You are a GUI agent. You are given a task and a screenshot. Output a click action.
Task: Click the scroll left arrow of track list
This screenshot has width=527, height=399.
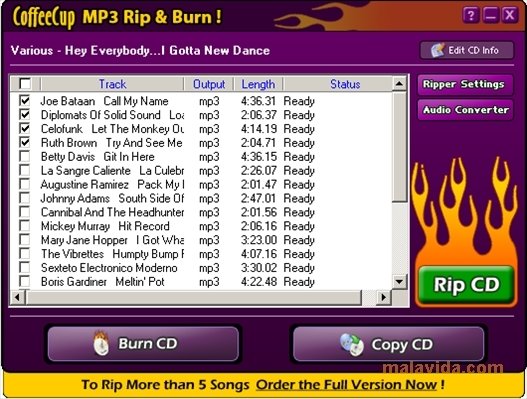[17, 297]
